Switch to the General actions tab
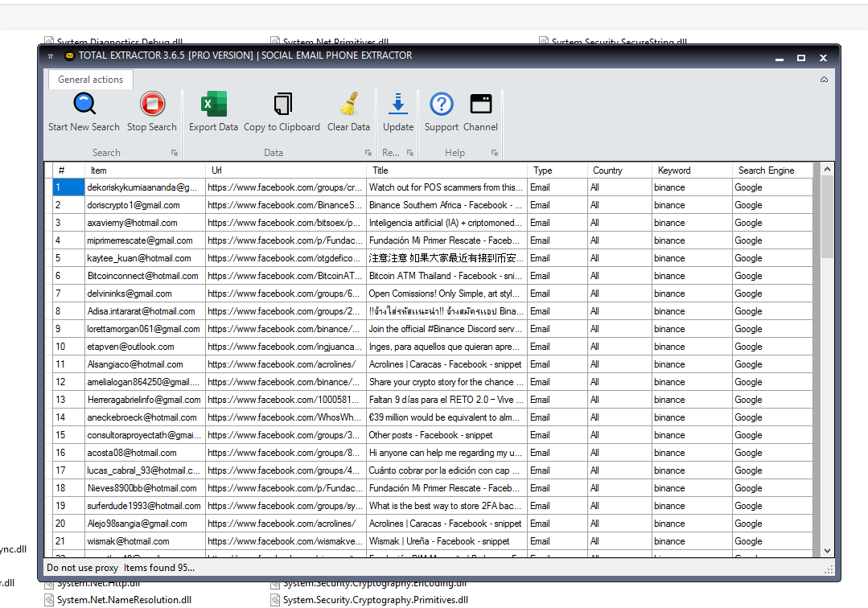 pyautogui.click(x=90, y=80)
